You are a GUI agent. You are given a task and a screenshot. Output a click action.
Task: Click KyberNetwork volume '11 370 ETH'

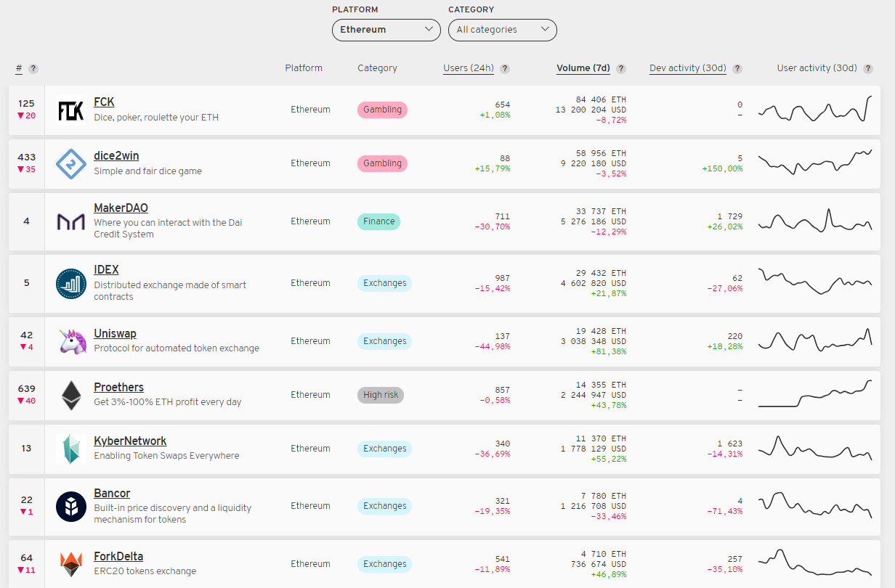(x=601, y=438)
